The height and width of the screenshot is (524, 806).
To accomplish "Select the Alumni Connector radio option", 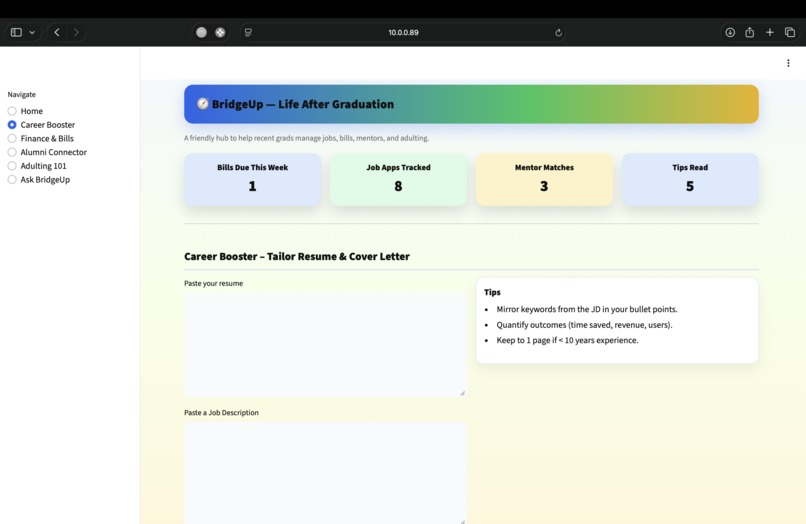I will pyautogui.click(x=47, y=152).
